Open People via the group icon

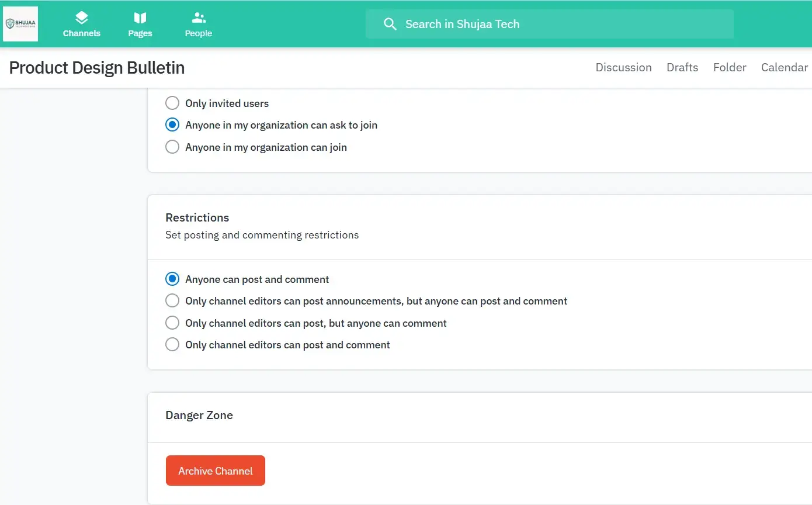(199, 18)
